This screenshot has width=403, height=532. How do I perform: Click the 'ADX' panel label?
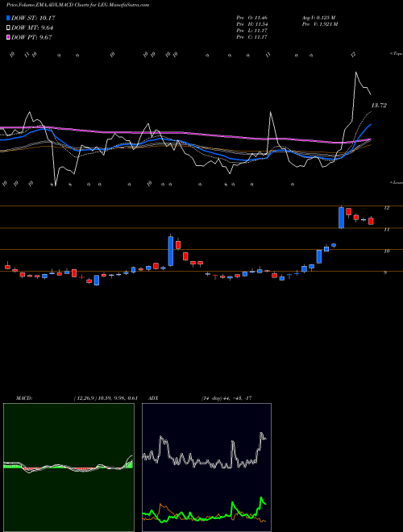click(x=153, y=398)
